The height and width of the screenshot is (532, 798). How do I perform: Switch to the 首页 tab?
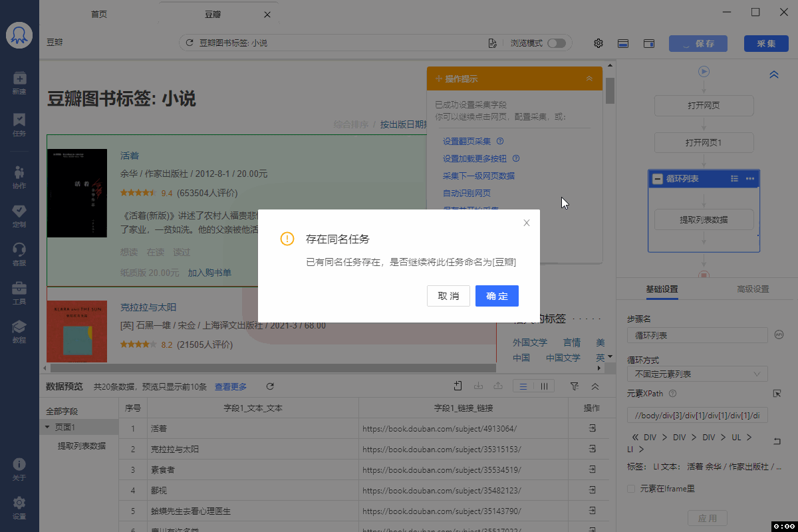(99, 14)
